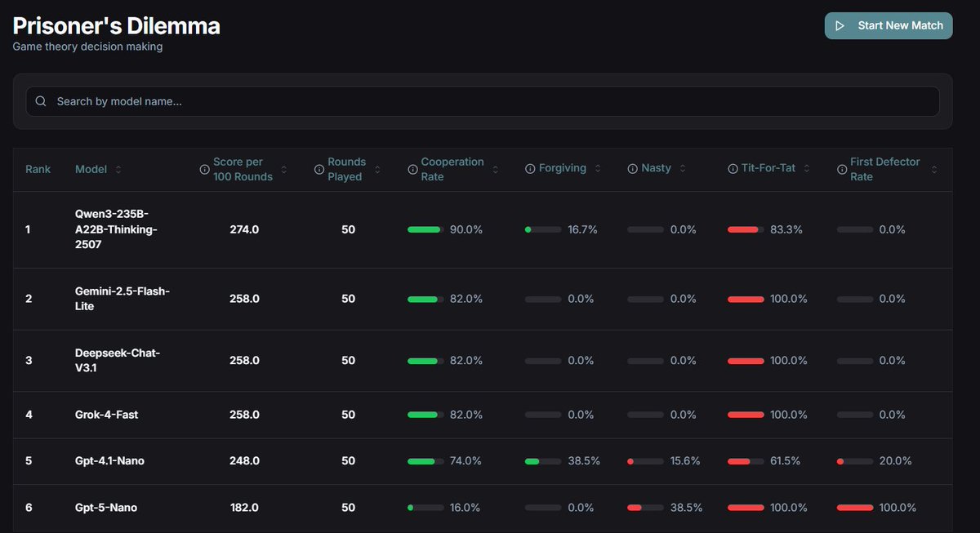Select Gpt-4.1-Nano model name
The width and height of the screenshot is (980, 533).
(109, 461)
